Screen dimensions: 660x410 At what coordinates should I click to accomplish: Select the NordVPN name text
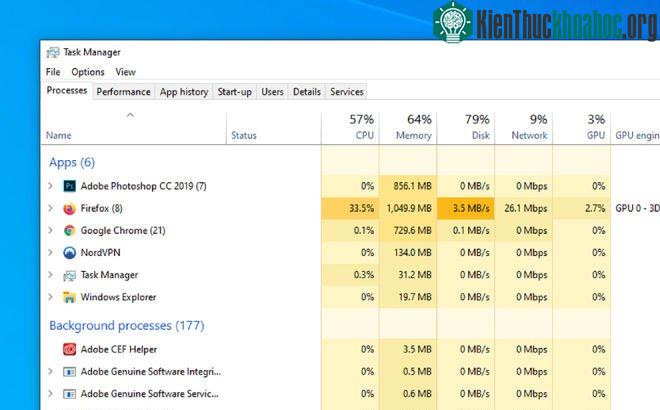pyautogui.click(x=101, y=253)
